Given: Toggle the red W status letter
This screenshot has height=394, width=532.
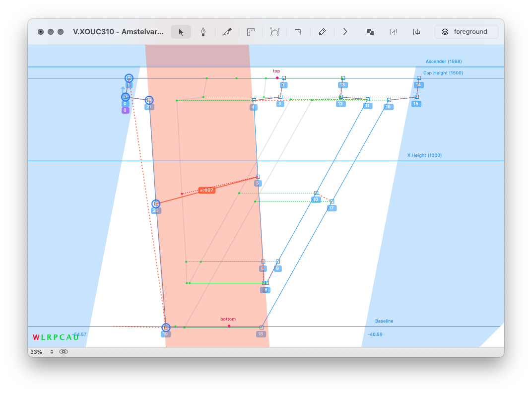Looking at the screenshot, I should point(36,337).
